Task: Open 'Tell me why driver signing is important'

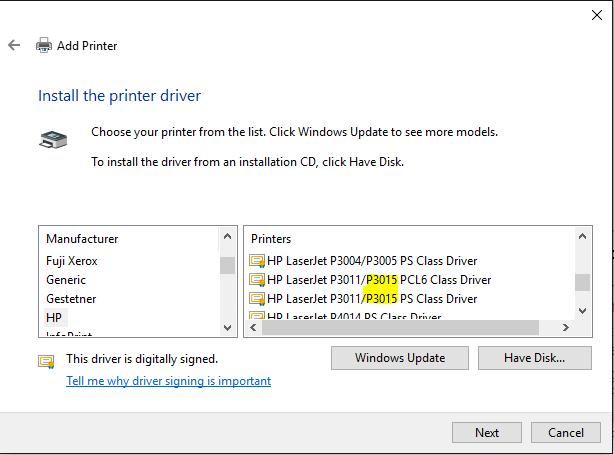Action: [168, 381]
